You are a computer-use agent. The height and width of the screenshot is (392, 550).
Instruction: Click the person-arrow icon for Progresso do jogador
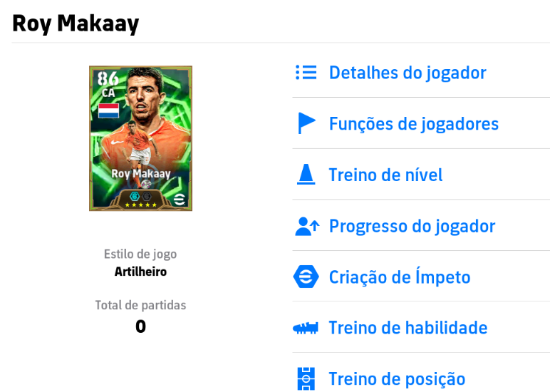coord(307,227)
